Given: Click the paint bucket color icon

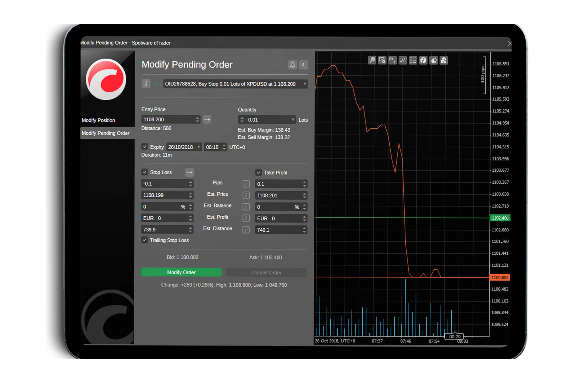Looking at the screenshot, I should (433, 60).
